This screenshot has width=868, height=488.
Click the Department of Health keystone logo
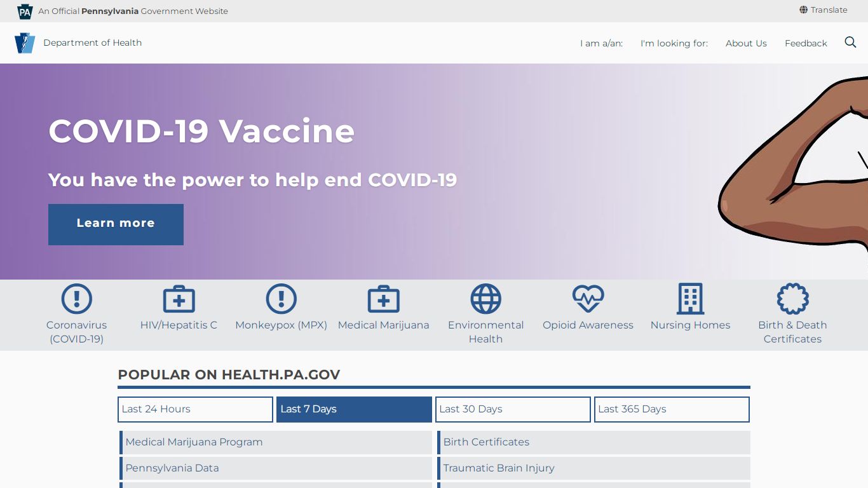point(25,43)
